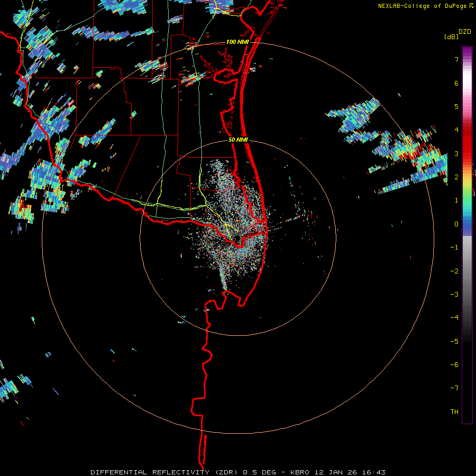
Task: Click the -7 value on the color scale
Action: [x=454, y=388]
